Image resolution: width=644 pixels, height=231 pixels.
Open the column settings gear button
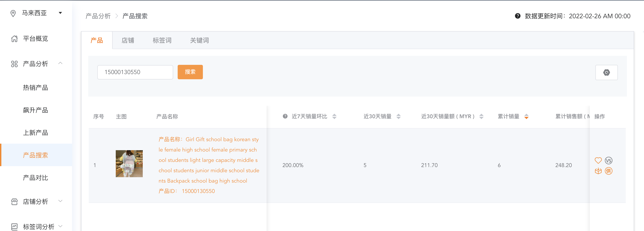coord(606,72)
